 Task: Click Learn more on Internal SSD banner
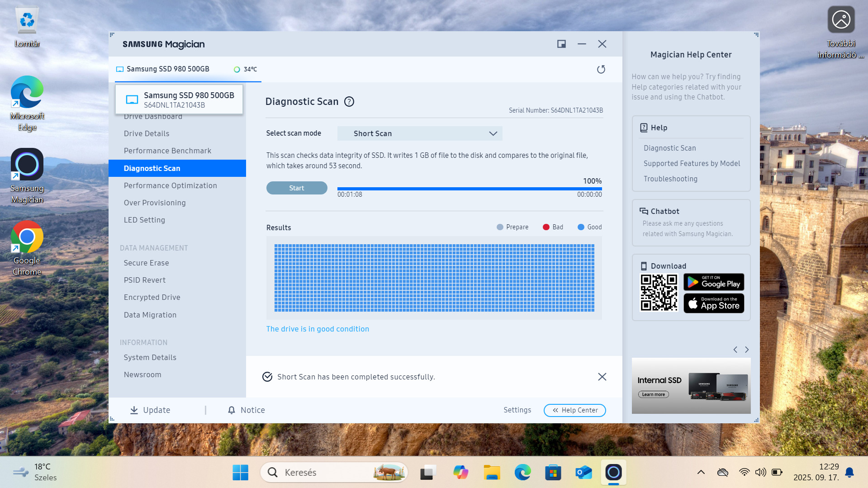[654, 394]
